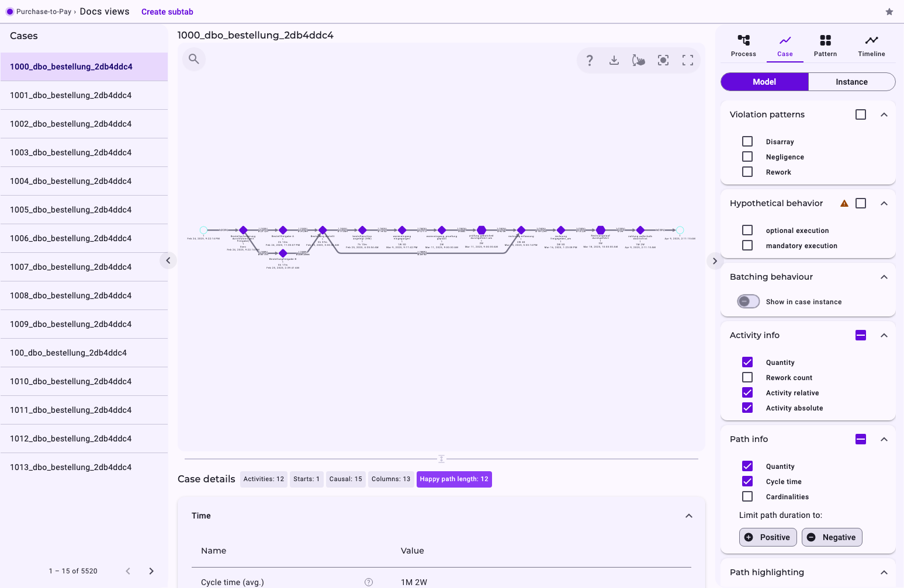This screenshot has width=904, height=588.
Task: Go to previous page of cases
Action: tap(128, 571)
